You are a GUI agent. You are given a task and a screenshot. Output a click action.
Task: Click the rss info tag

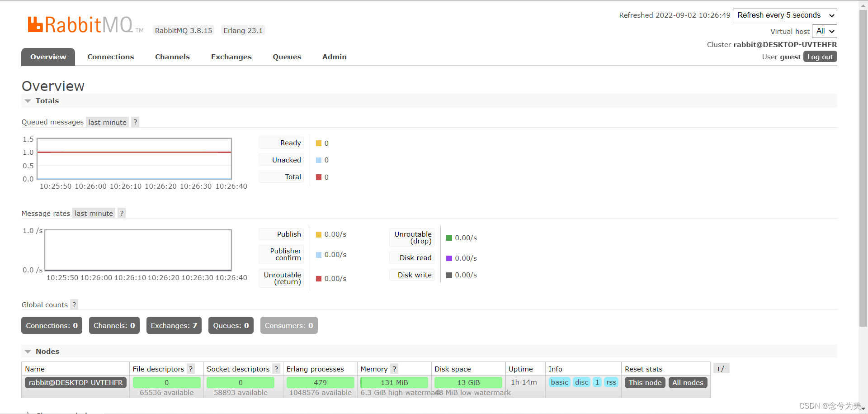pos(611,382)
